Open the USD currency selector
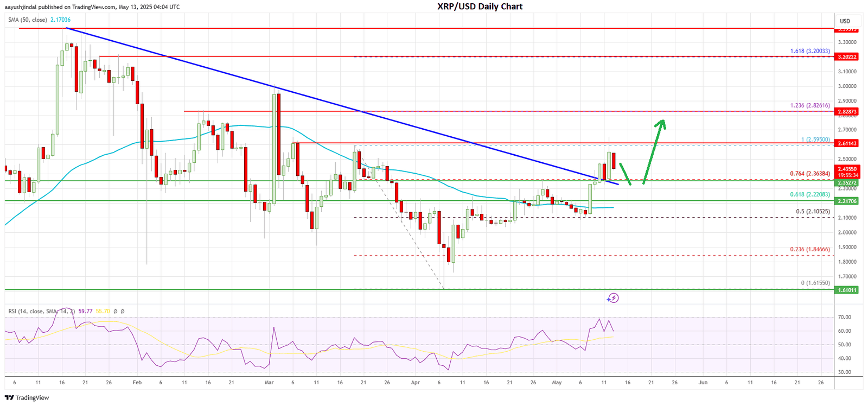The image size is (868, 406). tap(845, 21)
